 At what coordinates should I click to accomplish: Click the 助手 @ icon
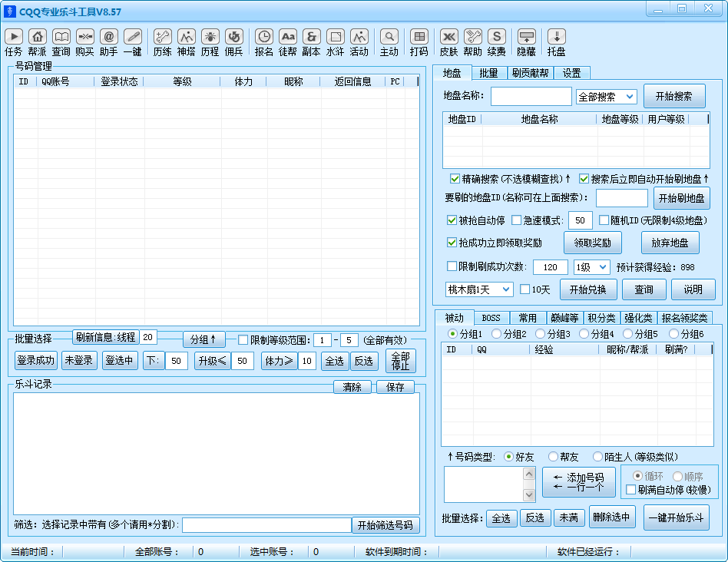pos(109,36)
